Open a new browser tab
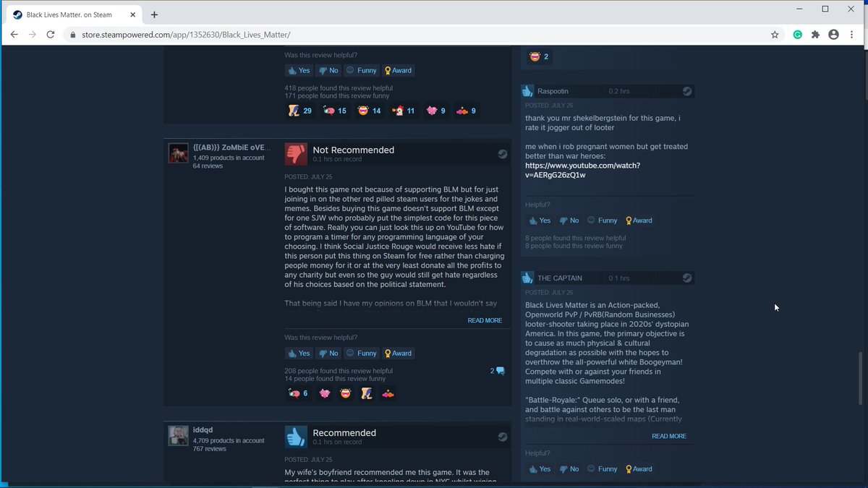 [x=154, y=14]
